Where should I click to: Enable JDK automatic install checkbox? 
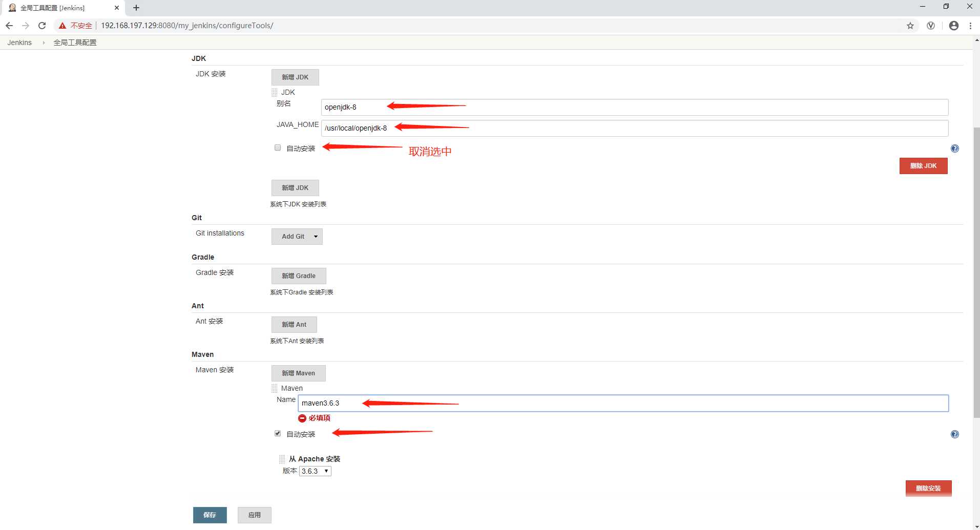[x=278, y=147]
